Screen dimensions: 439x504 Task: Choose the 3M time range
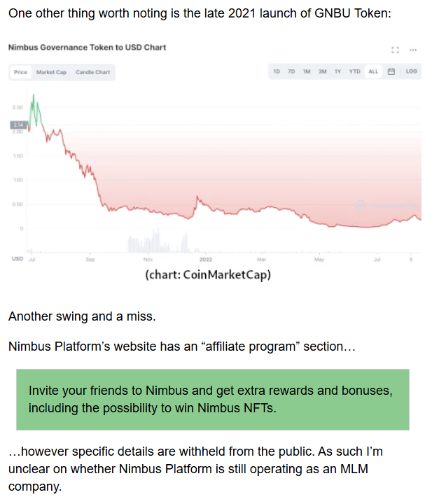point(323,71)
